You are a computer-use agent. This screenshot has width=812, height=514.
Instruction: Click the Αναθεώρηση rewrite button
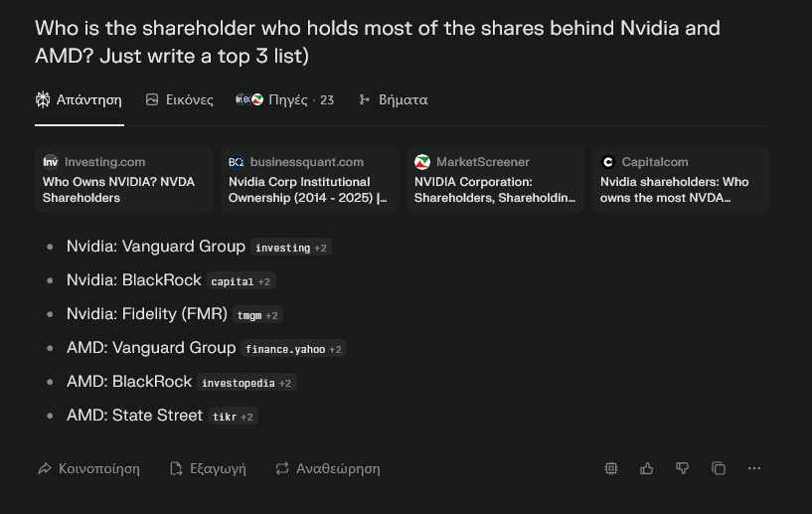pos(327,468)
